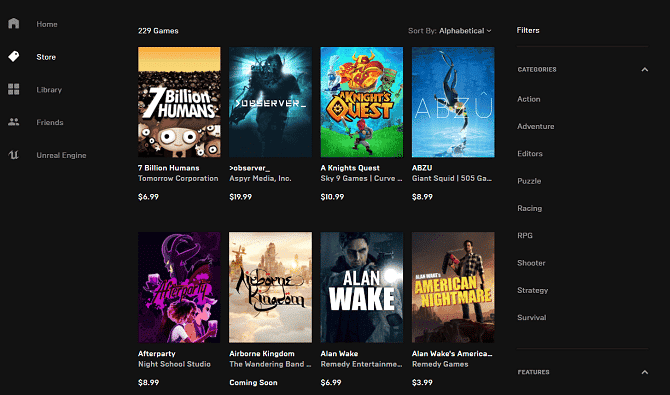
Task: Open A Knight's Quest cover art
Action: 362,102
